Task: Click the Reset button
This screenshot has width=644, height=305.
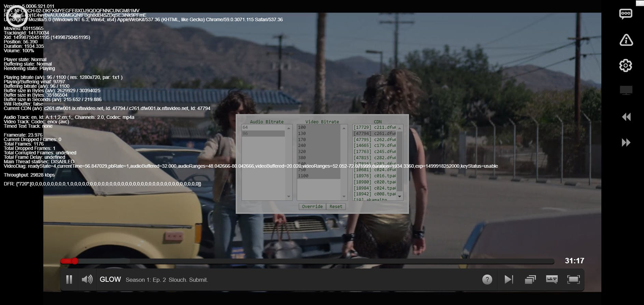Action: (x=336, y=207)
